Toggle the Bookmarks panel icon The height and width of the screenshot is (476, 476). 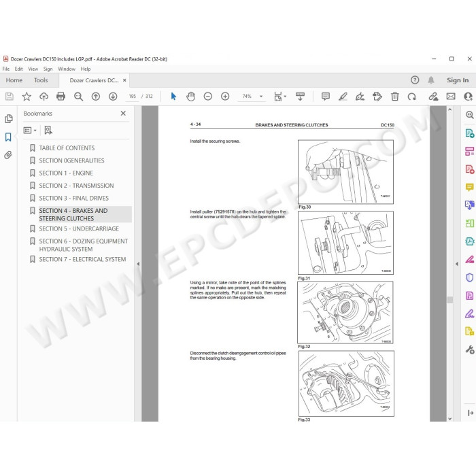point(8,137)
